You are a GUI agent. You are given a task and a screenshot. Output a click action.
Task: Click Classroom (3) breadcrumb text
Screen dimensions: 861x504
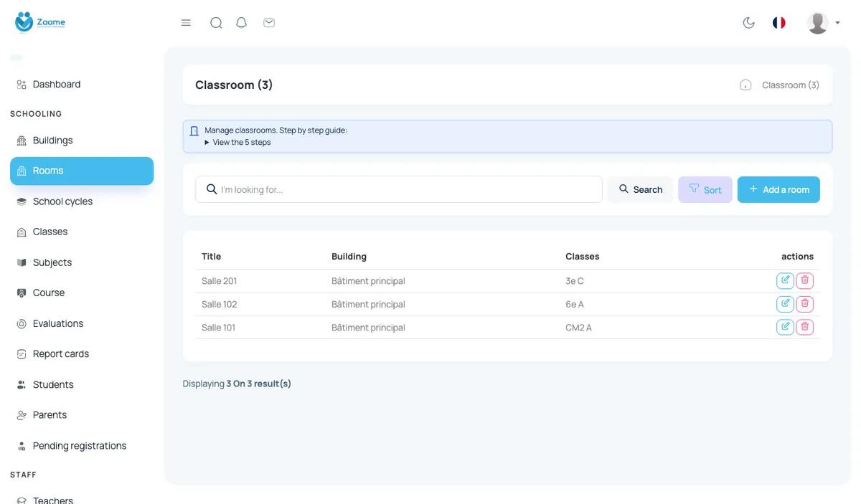[791, 85]
